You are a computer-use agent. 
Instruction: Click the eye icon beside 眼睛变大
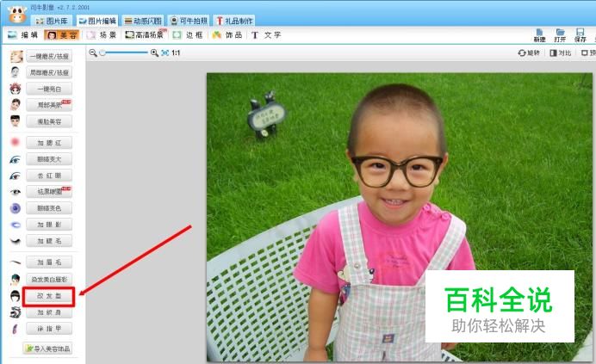click(16, 159)
